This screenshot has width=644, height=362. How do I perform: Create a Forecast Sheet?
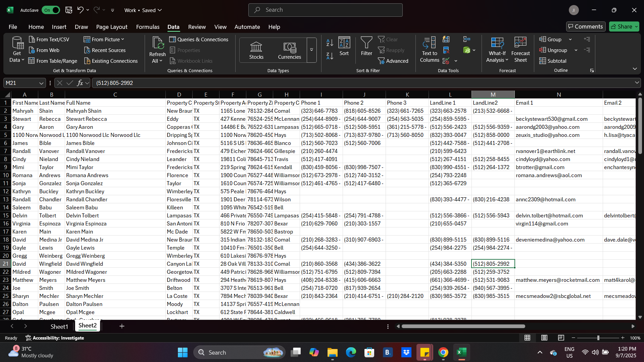[x=521, y=50]
